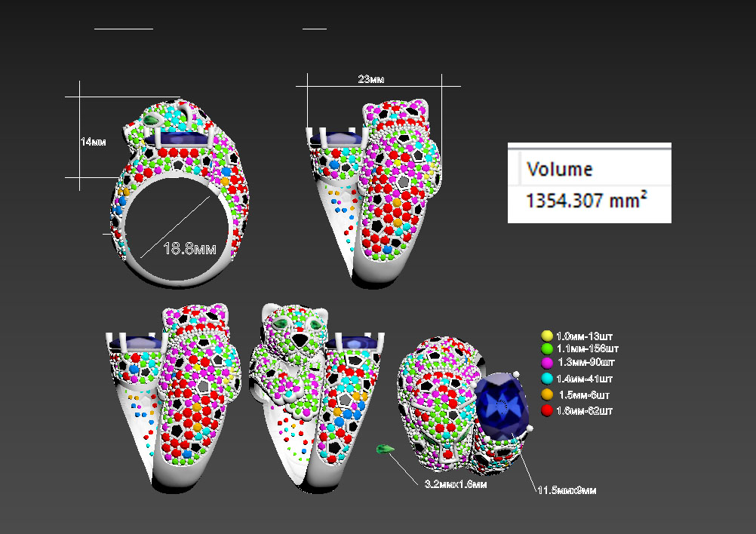This screenshot has width=756, height=534.
Task: Click the '11.5ммx9мм' sapphire size label
Action: tap(567, 490)
